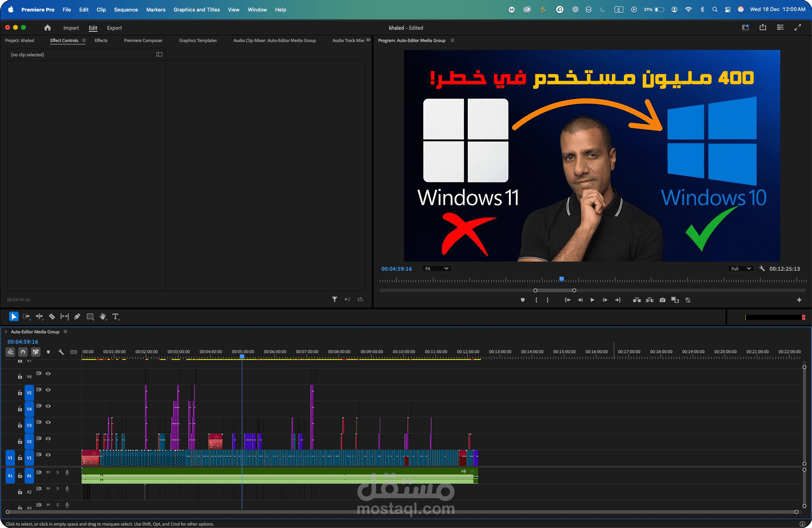
Task: Hide track V1 with the eye icon
Action: 48,455
